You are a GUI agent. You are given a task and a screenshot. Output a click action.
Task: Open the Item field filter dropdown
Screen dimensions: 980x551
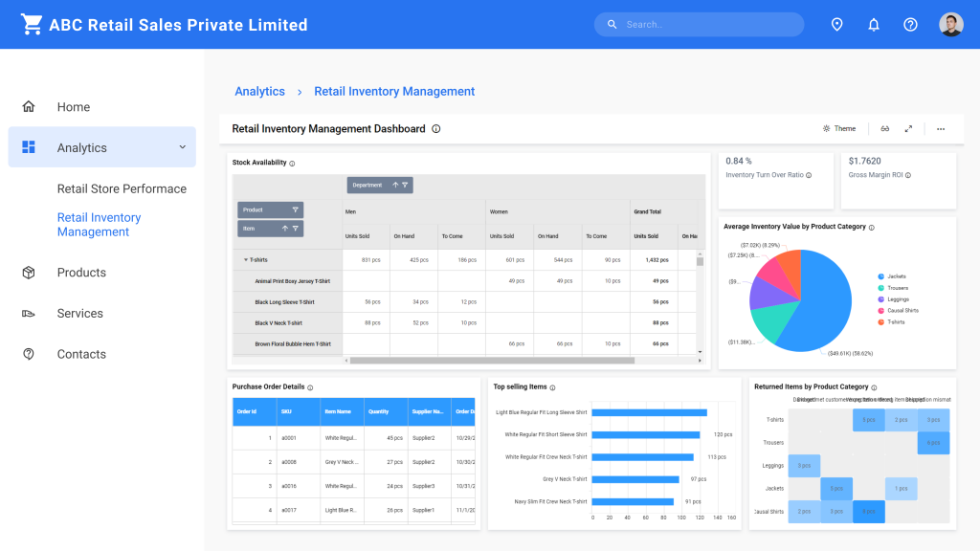295,229
